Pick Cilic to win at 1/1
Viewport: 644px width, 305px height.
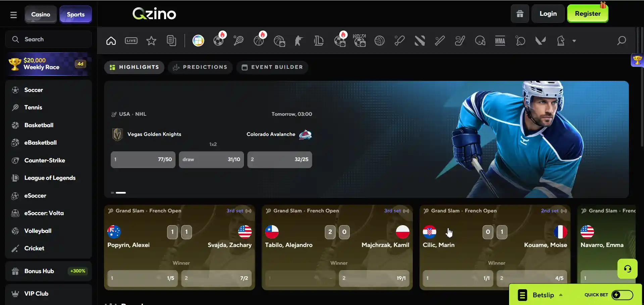[x=458, y=278]
